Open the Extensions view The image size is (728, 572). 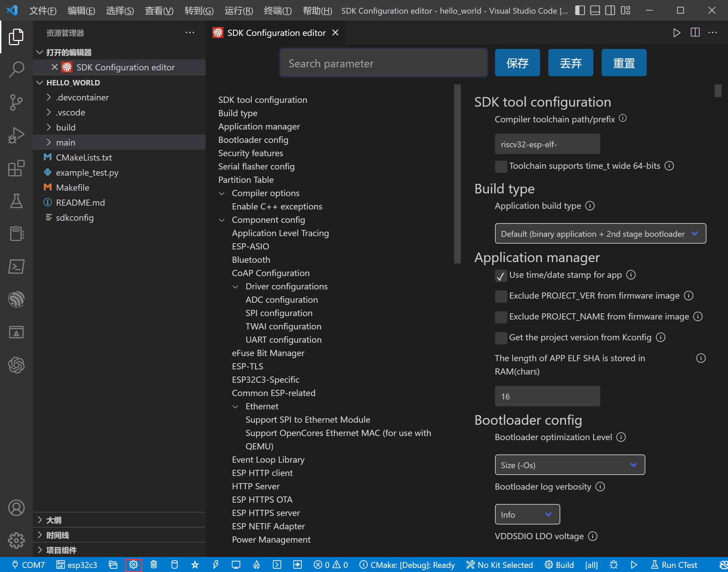(x=16, y=168)
